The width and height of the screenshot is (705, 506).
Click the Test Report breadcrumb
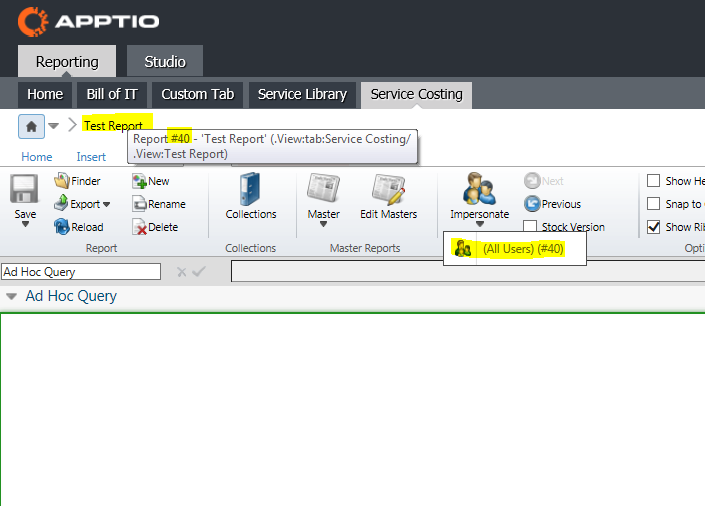[x=113, y=125]
